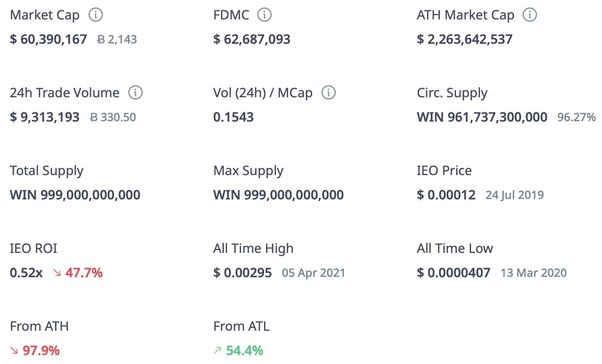Click the 24h Trade Volume info icon
Image resolution: width=602 pixels, height=364 pixels.
(x=135, y=93)
